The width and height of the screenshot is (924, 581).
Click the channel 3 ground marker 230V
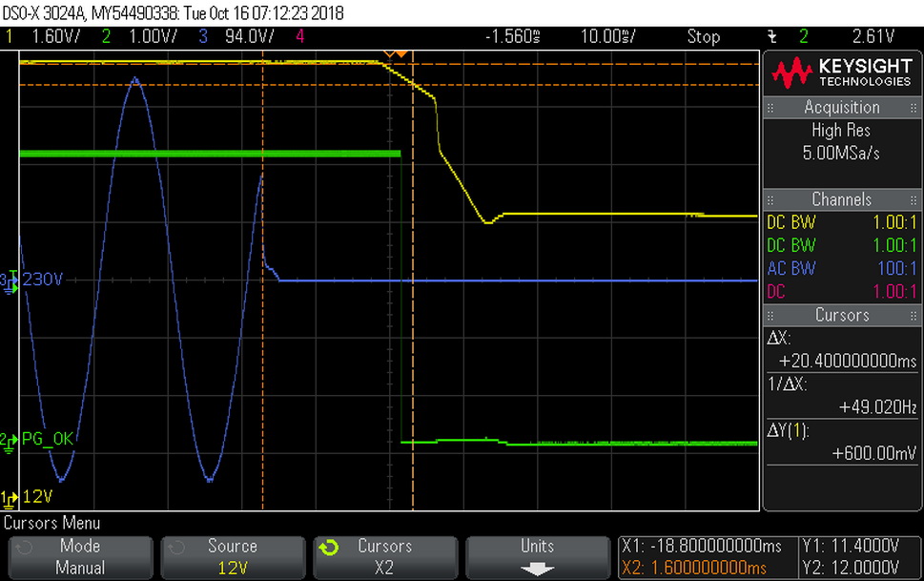click(x=9, y=281)
